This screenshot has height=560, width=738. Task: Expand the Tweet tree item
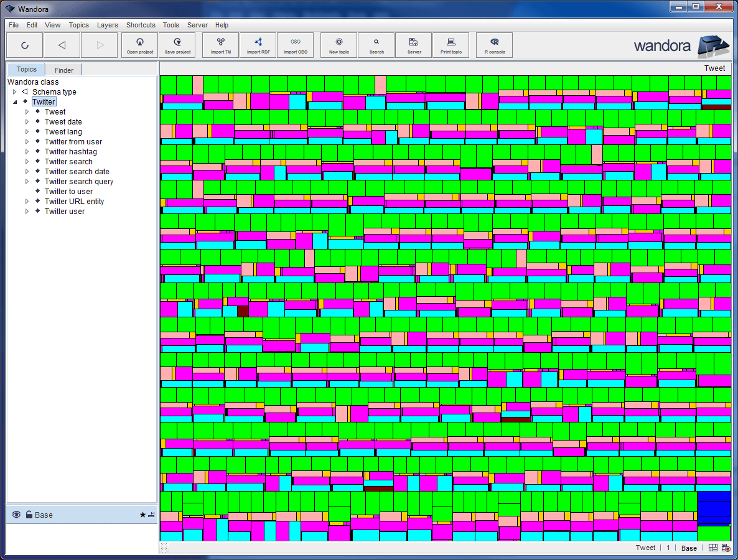27,111
